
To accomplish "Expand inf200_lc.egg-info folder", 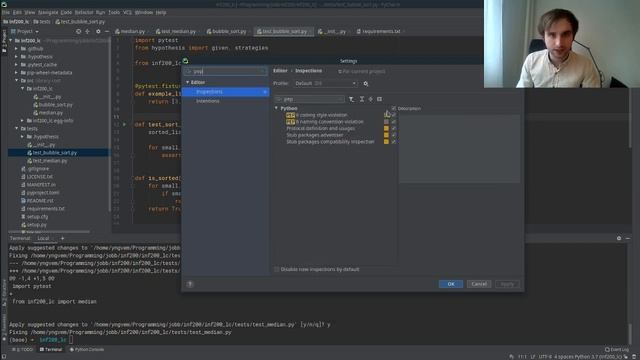I will tap(22, 121).
